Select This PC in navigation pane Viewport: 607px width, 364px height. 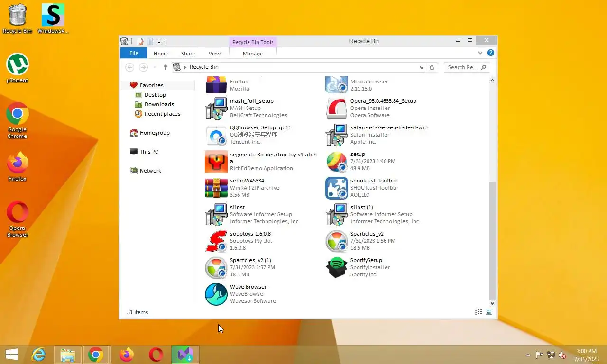[149, 152]
